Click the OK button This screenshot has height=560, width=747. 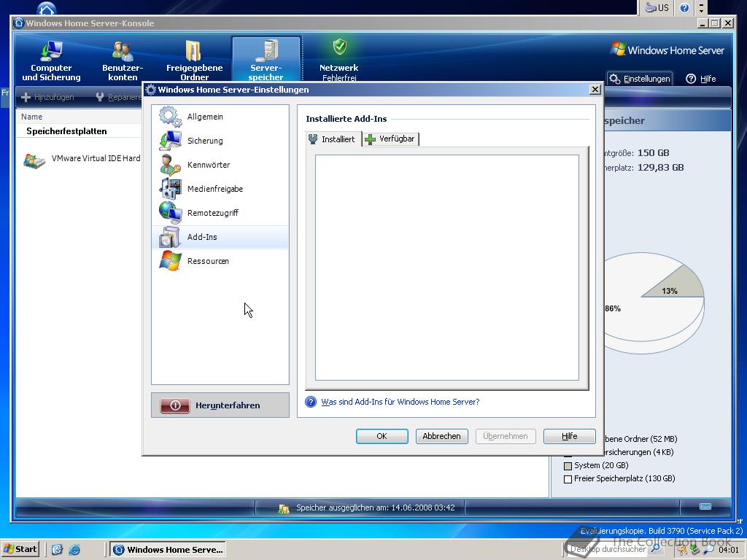point(382,436)
